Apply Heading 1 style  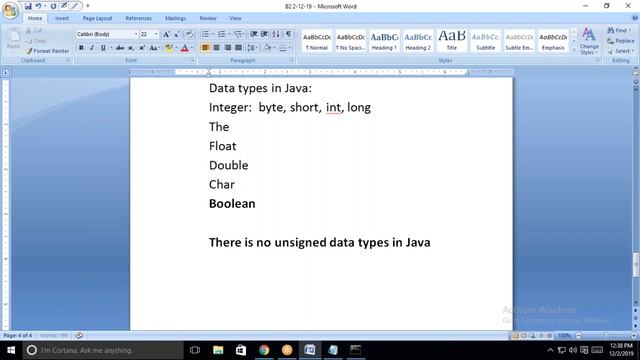tap(384, 41)
